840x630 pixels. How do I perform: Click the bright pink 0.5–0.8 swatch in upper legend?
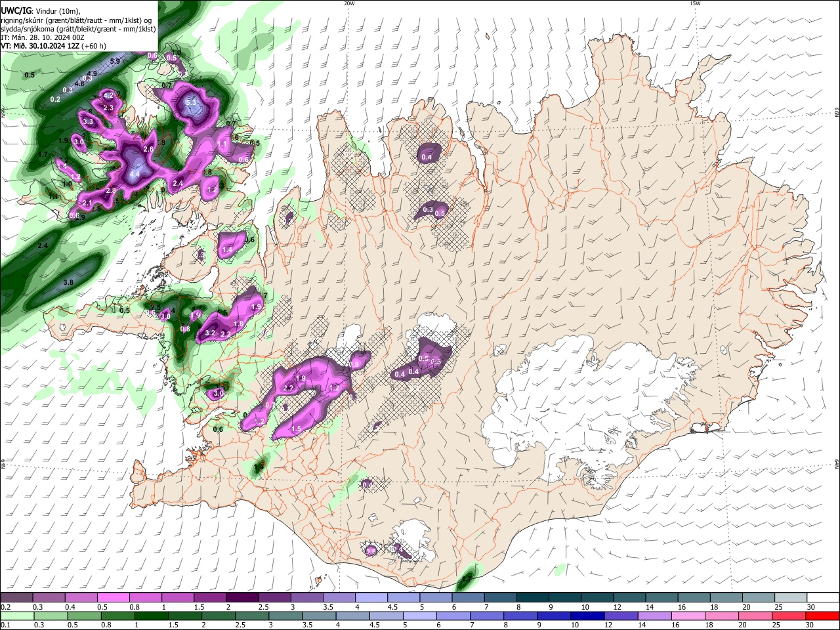(x=113, y=598)
